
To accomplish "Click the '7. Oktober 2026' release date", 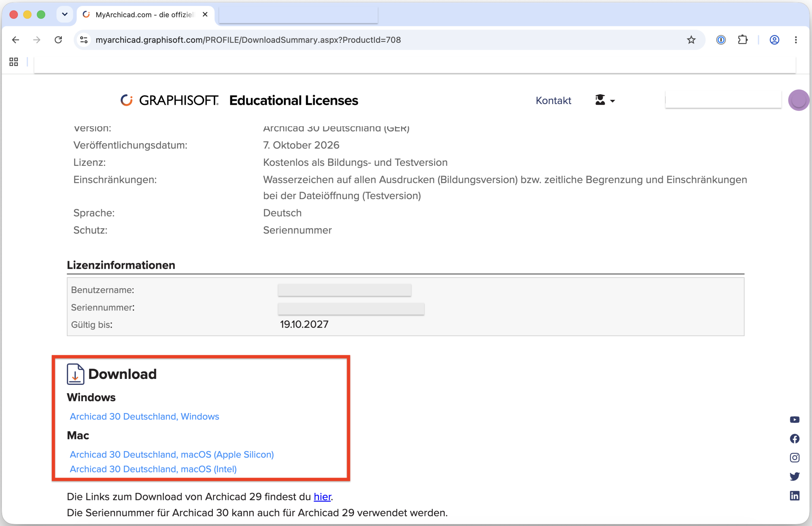I will (x=301, y=145).
